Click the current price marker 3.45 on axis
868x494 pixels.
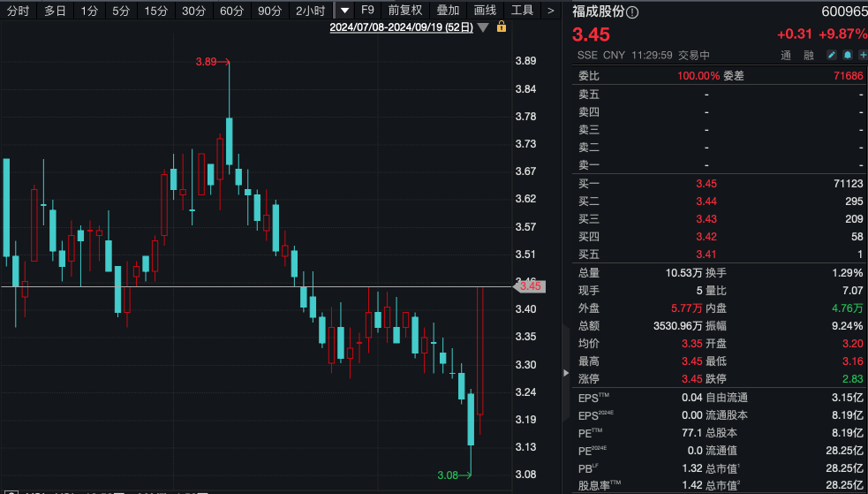(530, 286)
